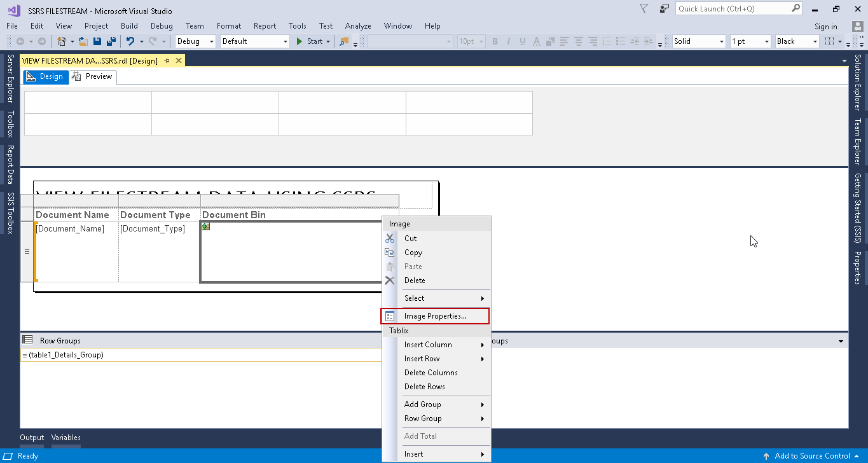Open the Report menu in menu bar
The width and height of the screenshot is (868, 463).
265,26
